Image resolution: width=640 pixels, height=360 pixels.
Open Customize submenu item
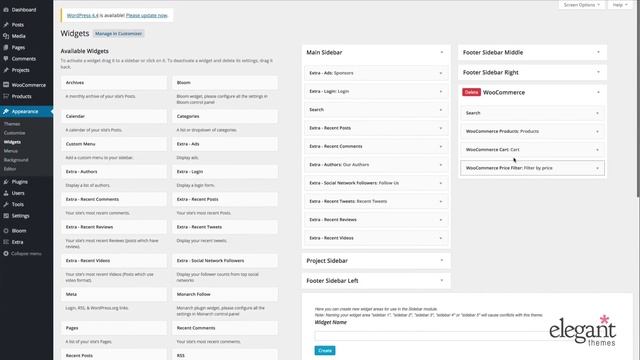[x=14, y=133]
